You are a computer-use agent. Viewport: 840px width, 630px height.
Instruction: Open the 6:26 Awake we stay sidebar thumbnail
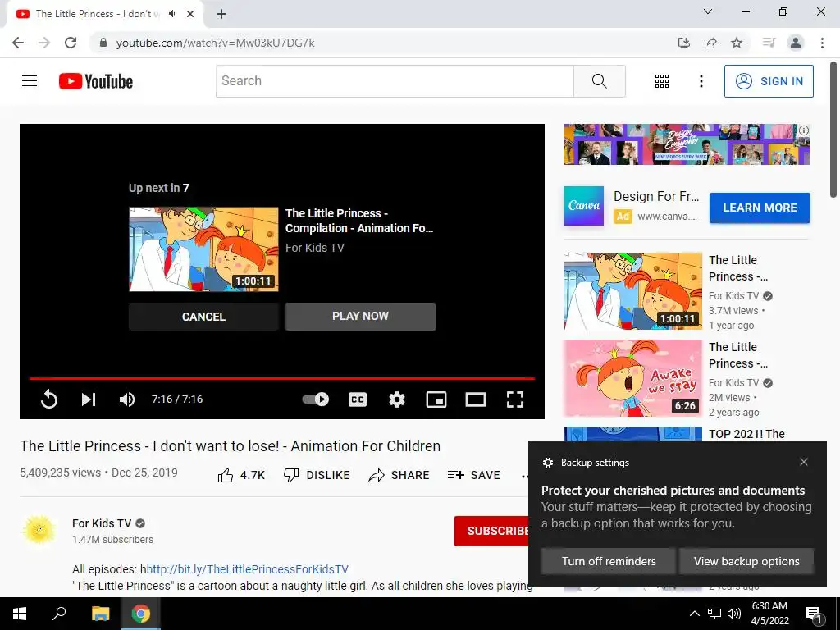click(x=632, y=377)
